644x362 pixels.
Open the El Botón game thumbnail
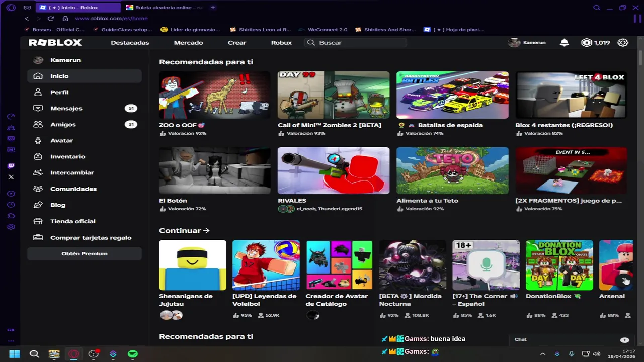[215, 170]
